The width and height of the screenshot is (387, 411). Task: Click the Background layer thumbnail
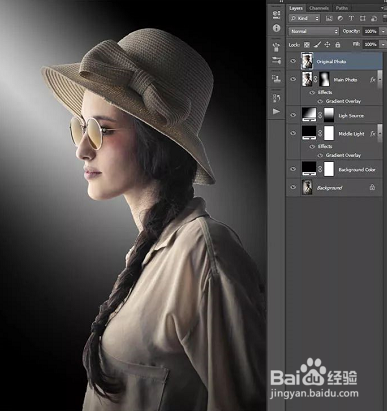307,187
